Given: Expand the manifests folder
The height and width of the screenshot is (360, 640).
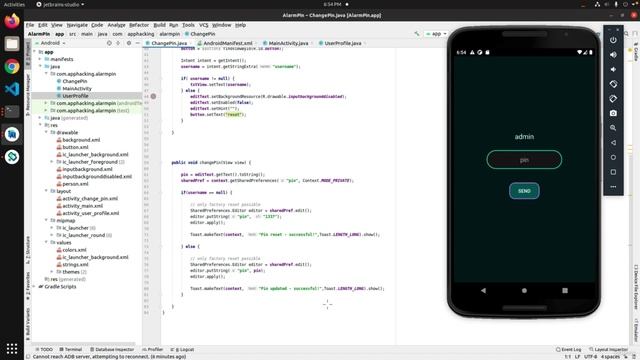Looking at the screenshot, I should (x=40, y=59).
